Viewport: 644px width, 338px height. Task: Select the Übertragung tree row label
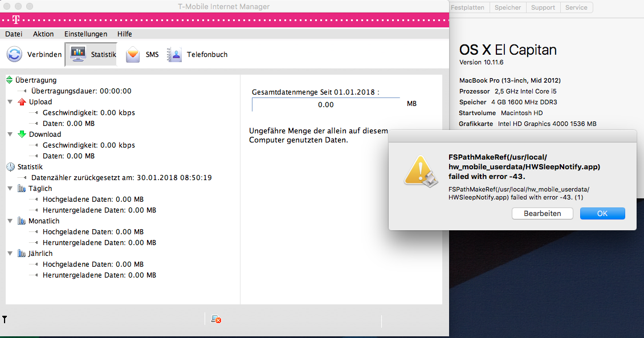tap(36, 80)
